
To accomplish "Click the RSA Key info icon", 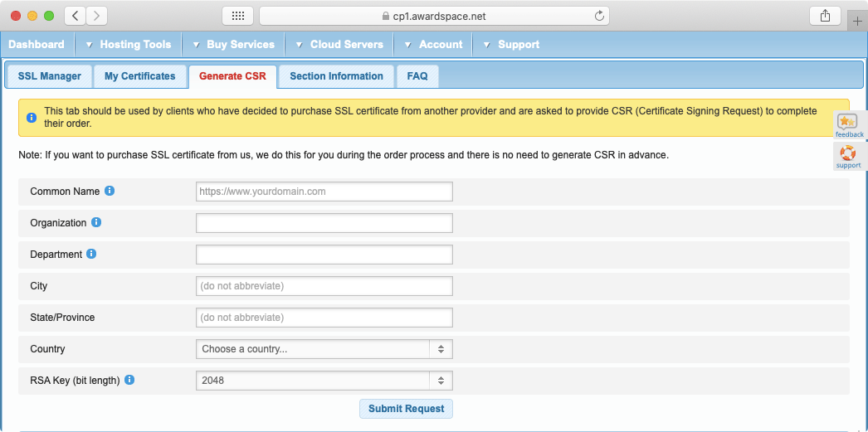I will click(129, 381).
